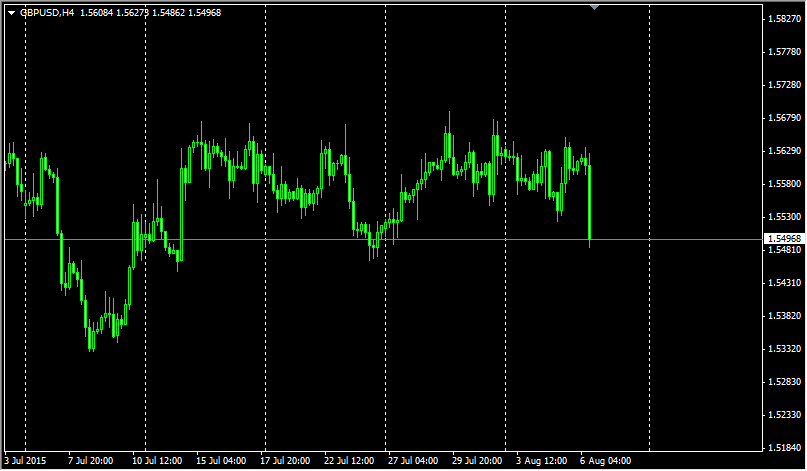Click the 1.56790 price scale label

[x=784, y=118]
